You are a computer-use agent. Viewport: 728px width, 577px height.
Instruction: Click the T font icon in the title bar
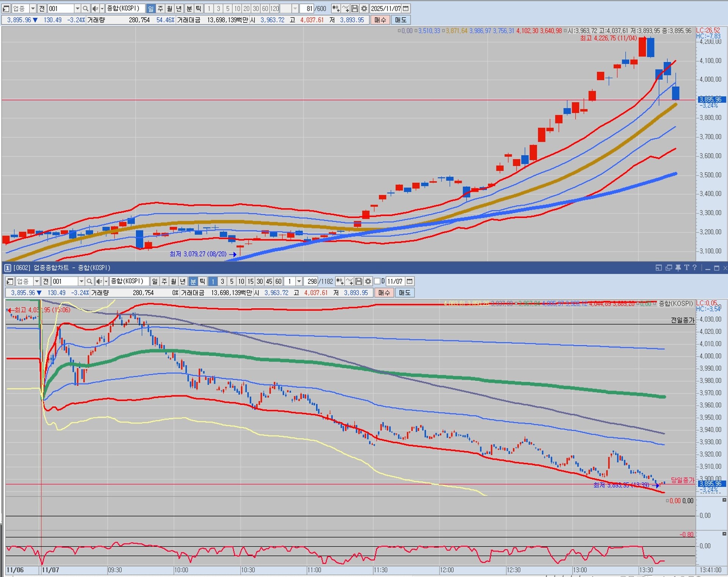(686, 268)
